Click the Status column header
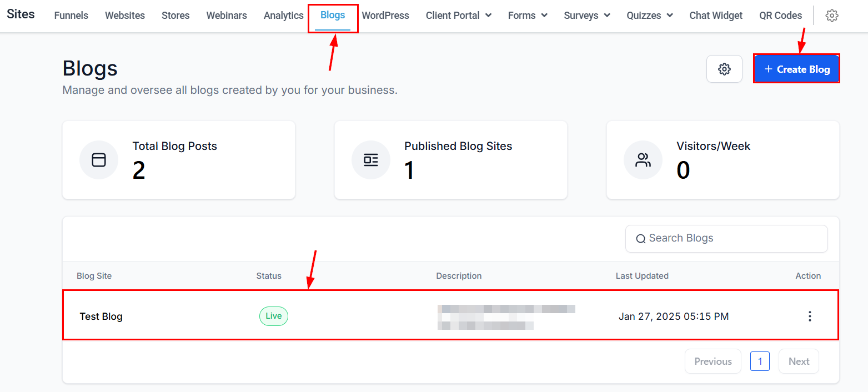868x392 pixels. point(269,276)
